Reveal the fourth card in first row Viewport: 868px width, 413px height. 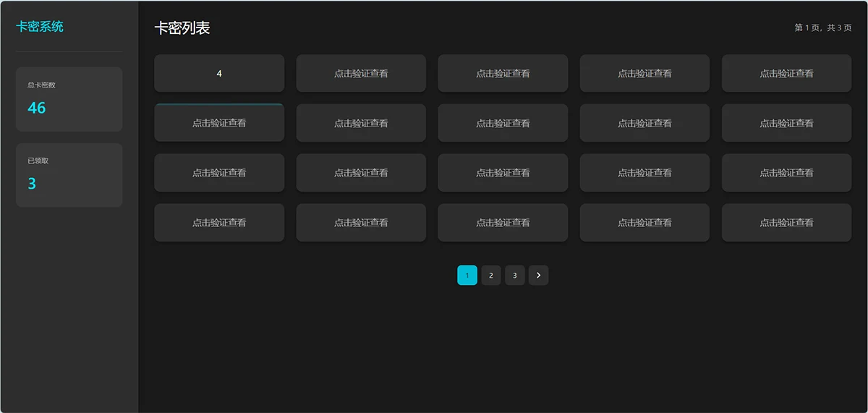coord(644,73)
